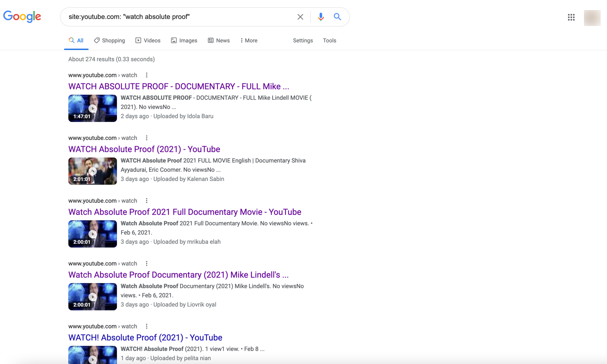Open options menu for the first search result

pos(147,75)
